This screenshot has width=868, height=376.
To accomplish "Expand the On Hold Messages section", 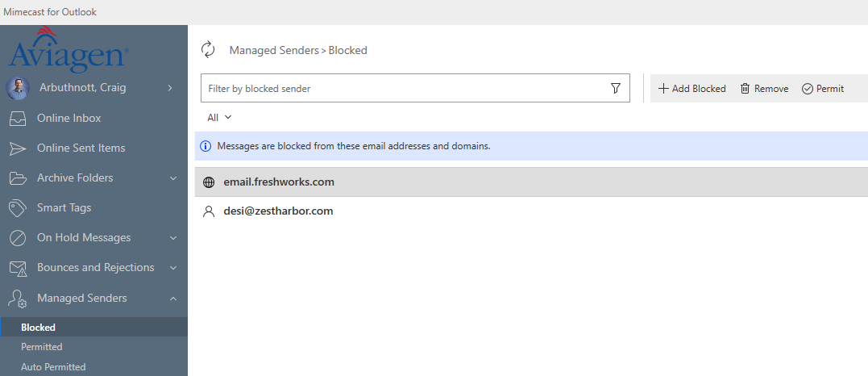I will pos(172,238).
